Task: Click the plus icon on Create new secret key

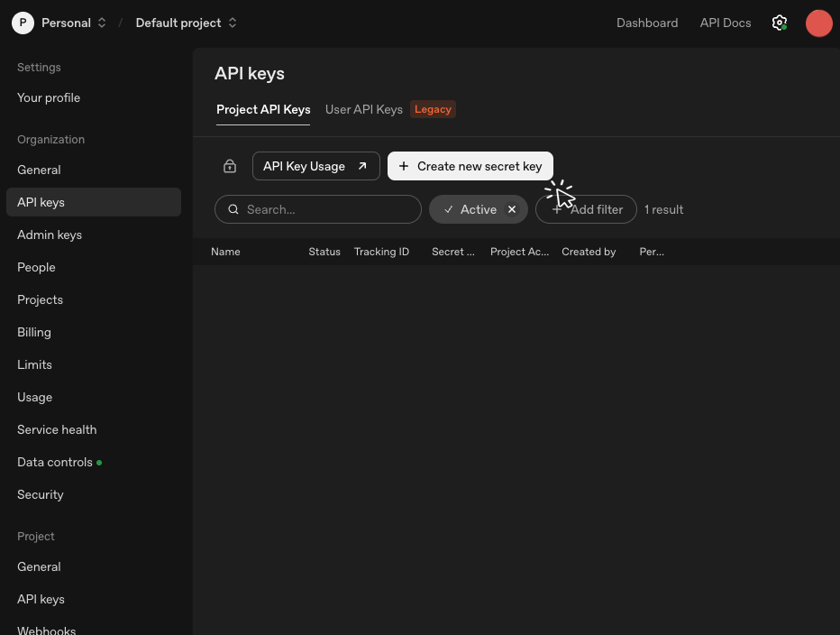Action: [x=404, y=166]
